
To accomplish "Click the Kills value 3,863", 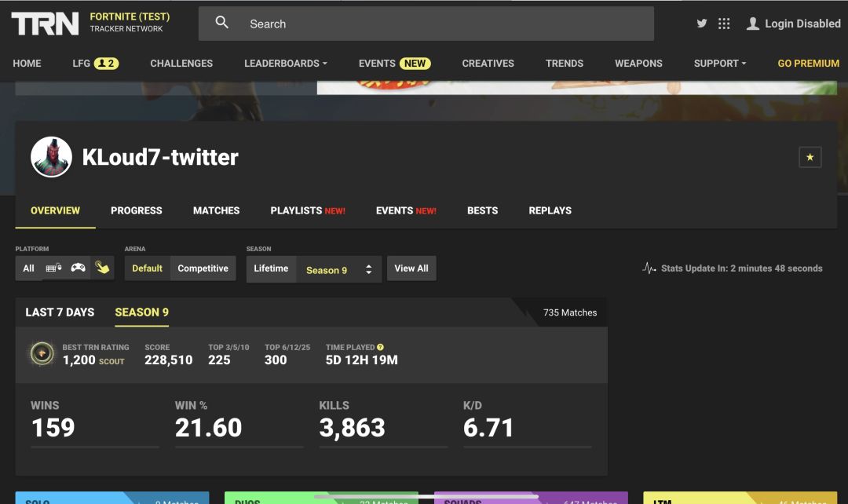I will (352, 428).
